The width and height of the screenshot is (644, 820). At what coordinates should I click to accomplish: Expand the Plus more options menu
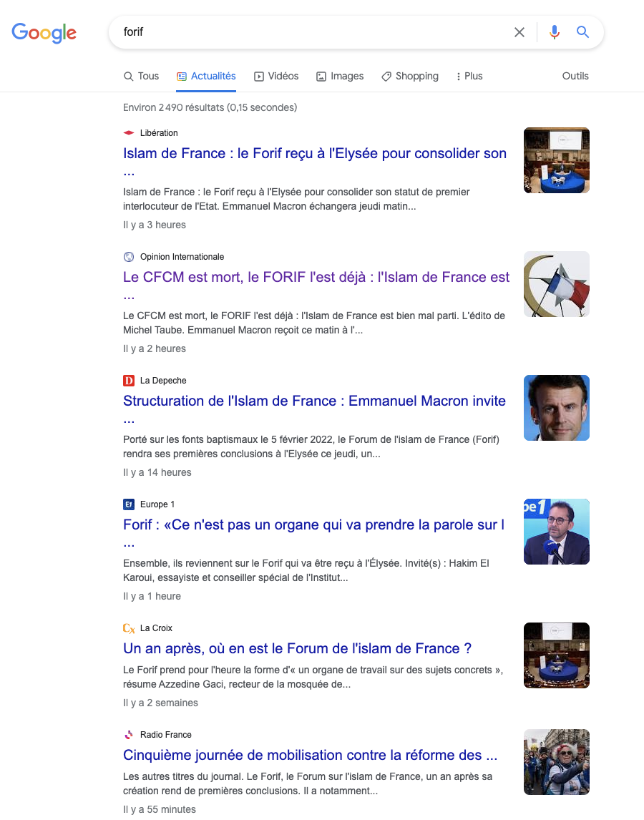click(469, 77)
